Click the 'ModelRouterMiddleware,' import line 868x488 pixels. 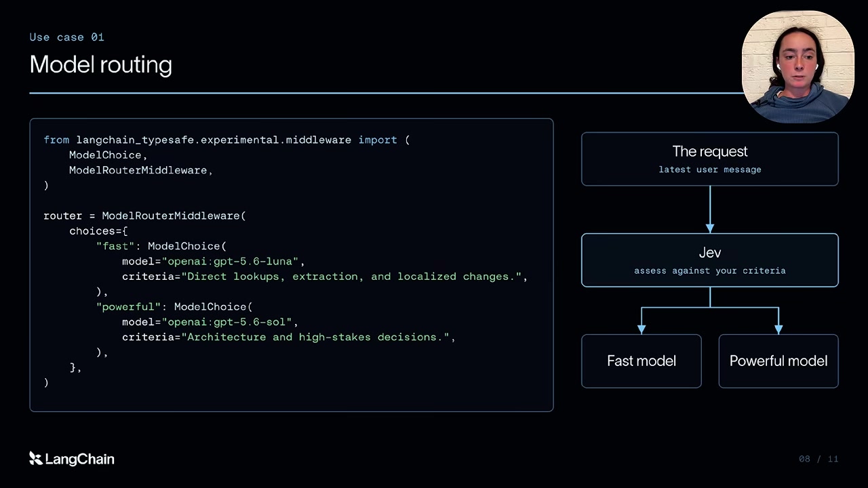click(x=141, y=170)
